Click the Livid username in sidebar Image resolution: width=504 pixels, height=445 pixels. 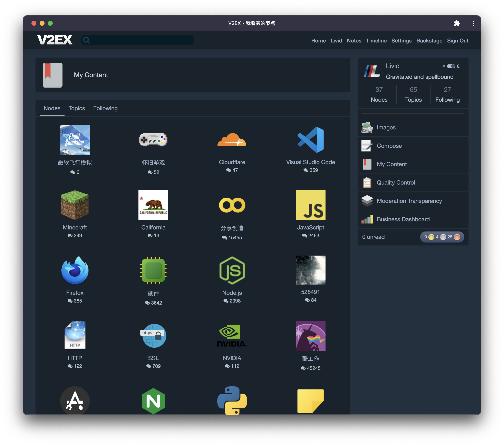[x=392, y=66]
